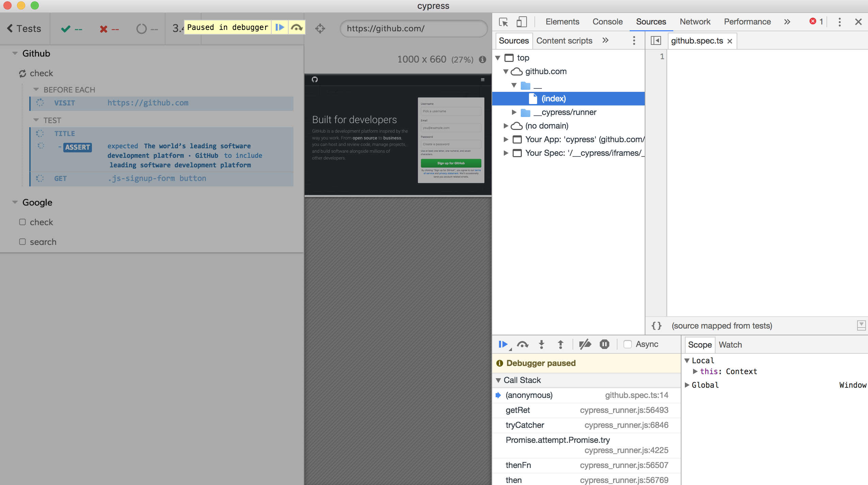The width and height of the screenshot is (868, 485).
Task: Select the (index) file in tree
Action: click(x=568, y=99)
